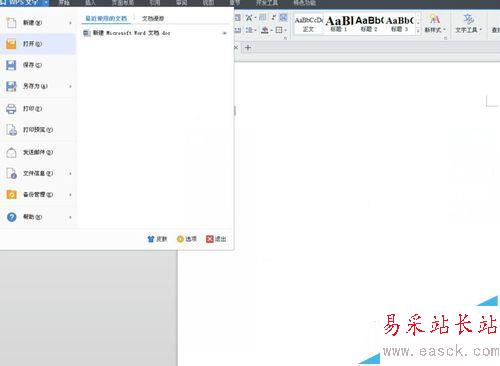Switch to the Home (开始) ribbon tab

click(x=64, y=3)
